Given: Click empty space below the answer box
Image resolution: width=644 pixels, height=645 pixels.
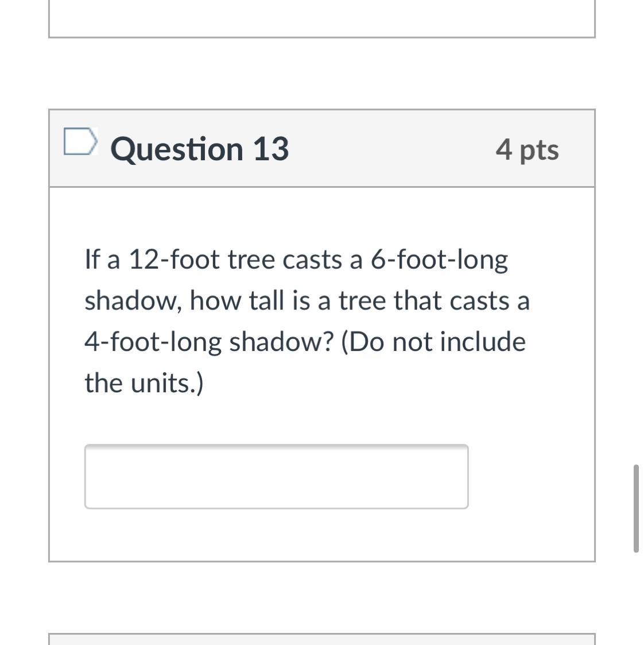Looking at the screenshot, I should (322, 535).
